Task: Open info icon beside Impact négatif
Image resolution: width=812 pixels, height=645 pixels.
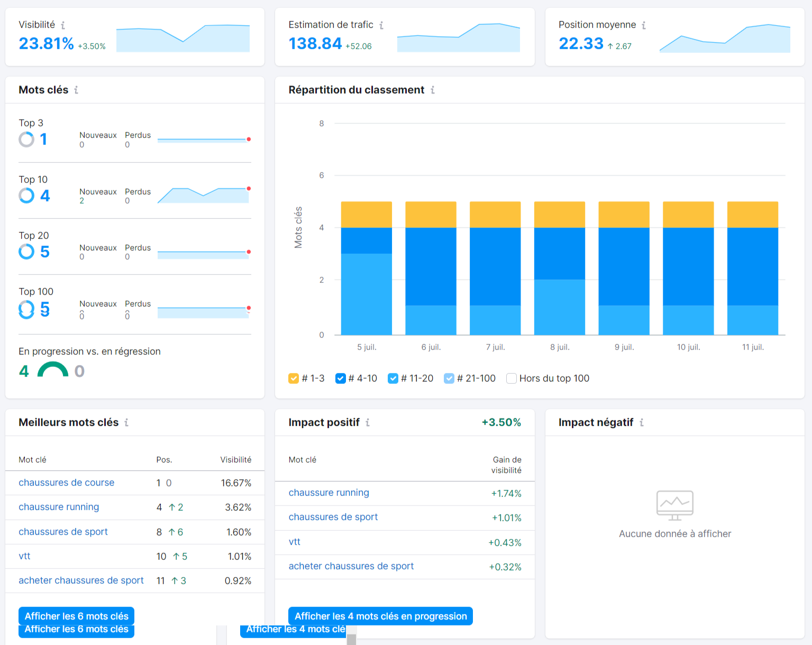Action: [642, 422]
